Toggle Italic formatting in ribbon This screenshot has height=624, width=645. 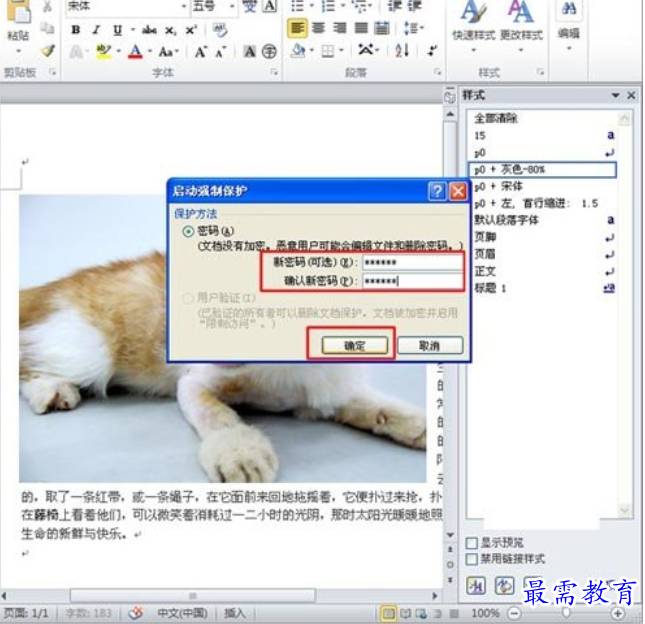click(96, 30)
